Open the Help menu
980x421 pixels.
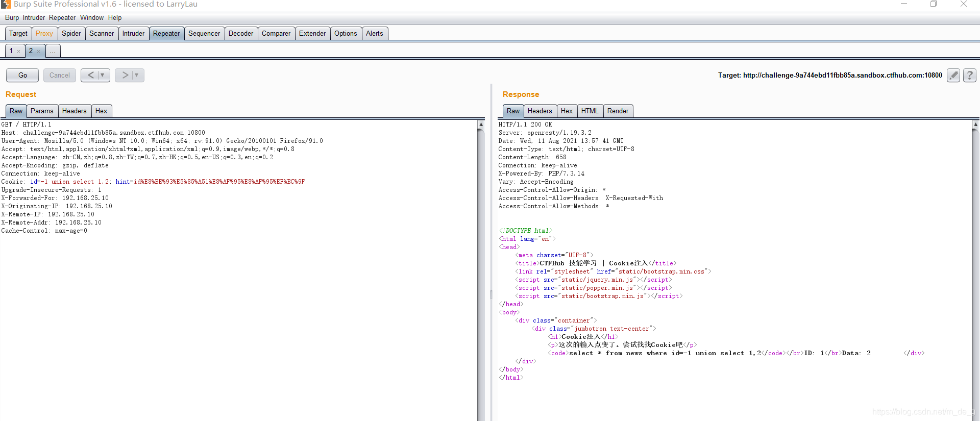[x=115, y=17]
